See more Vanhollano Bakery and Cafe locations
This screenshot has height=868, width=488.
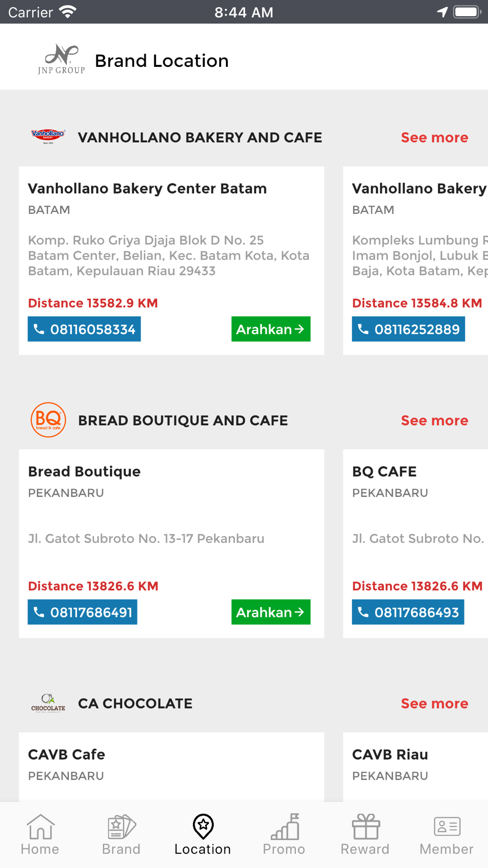[x=434, y=138]
